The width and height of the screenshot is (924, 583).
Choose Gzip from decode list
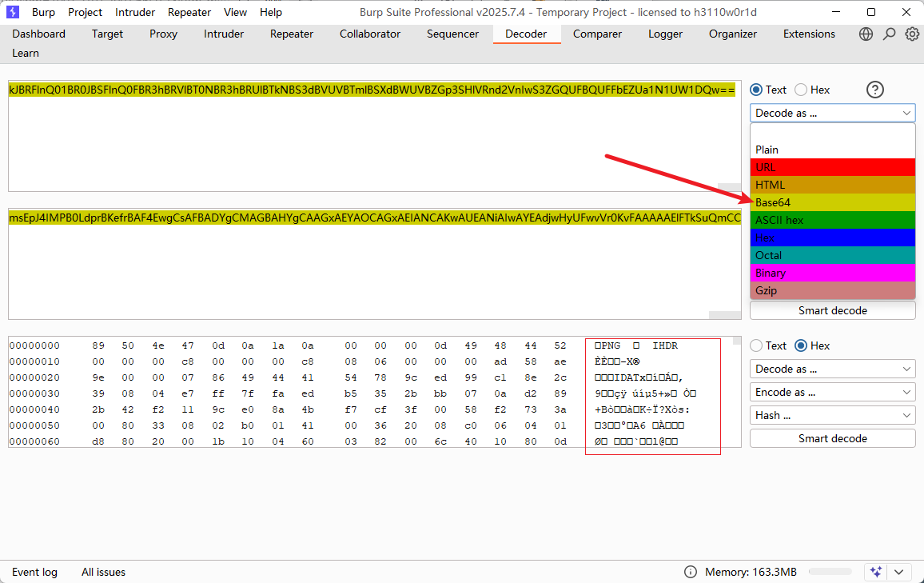[833, 290]
